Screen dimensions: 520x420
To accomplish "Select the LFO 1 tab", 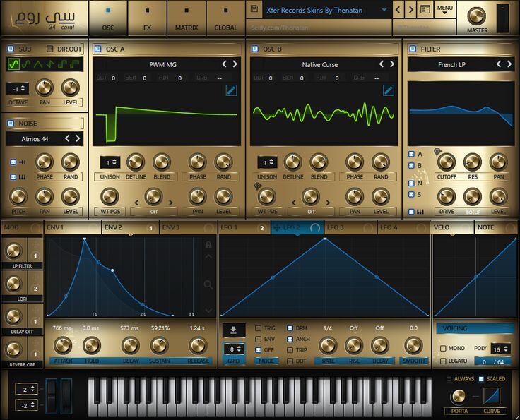I will [244, 228].
